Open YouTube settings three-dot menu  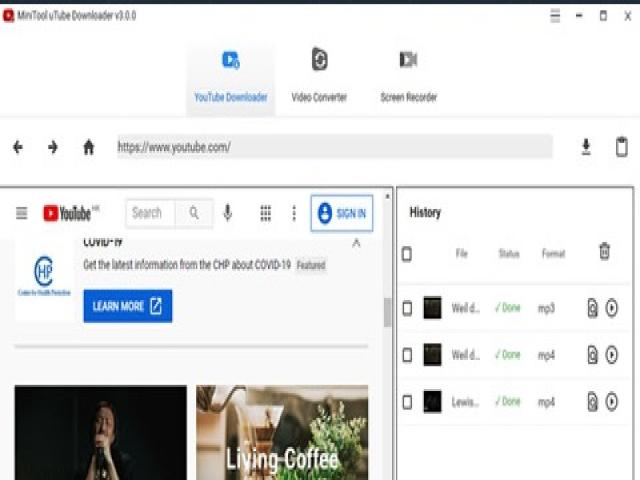(294, 213)
